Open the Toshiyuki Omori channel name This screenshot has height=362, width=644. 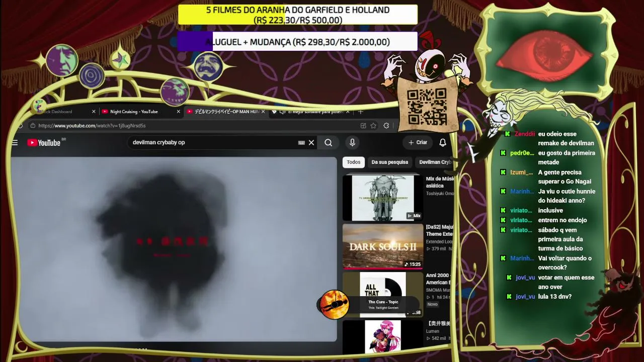(x=440, y=194)
